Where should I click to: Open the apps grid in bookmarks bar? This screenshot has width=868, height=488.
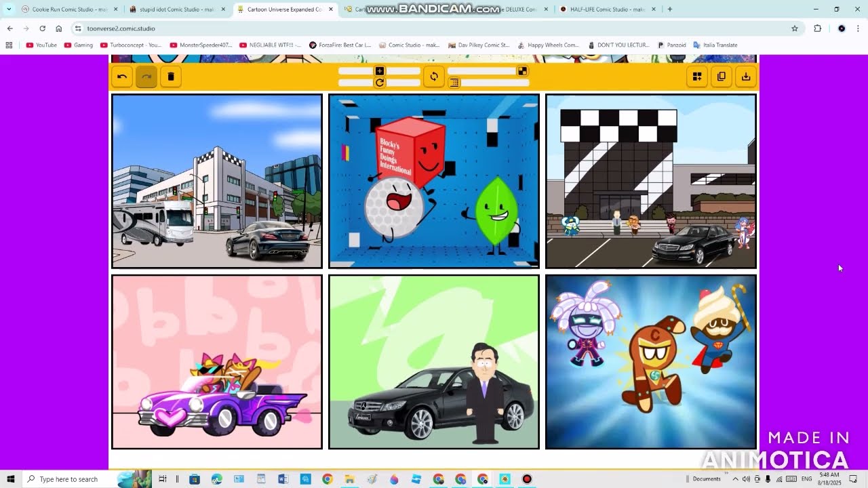coord(9,45)
